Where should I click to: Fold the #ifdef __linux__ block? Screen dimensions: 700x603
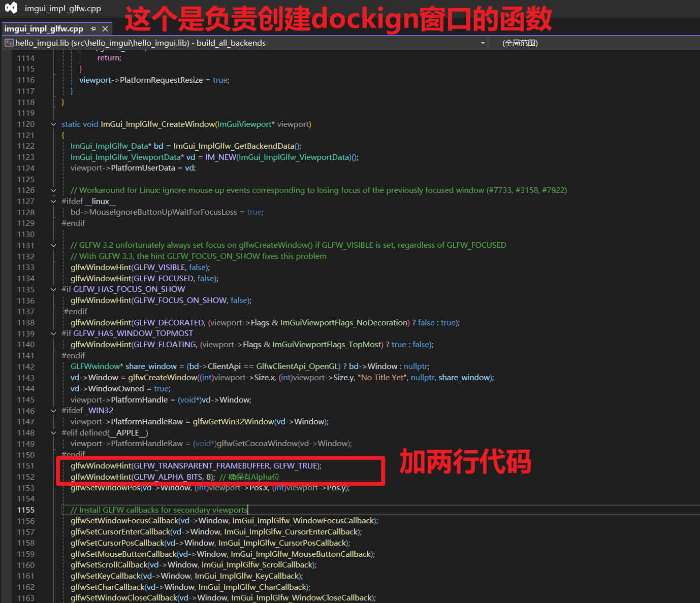coord(53,202)
